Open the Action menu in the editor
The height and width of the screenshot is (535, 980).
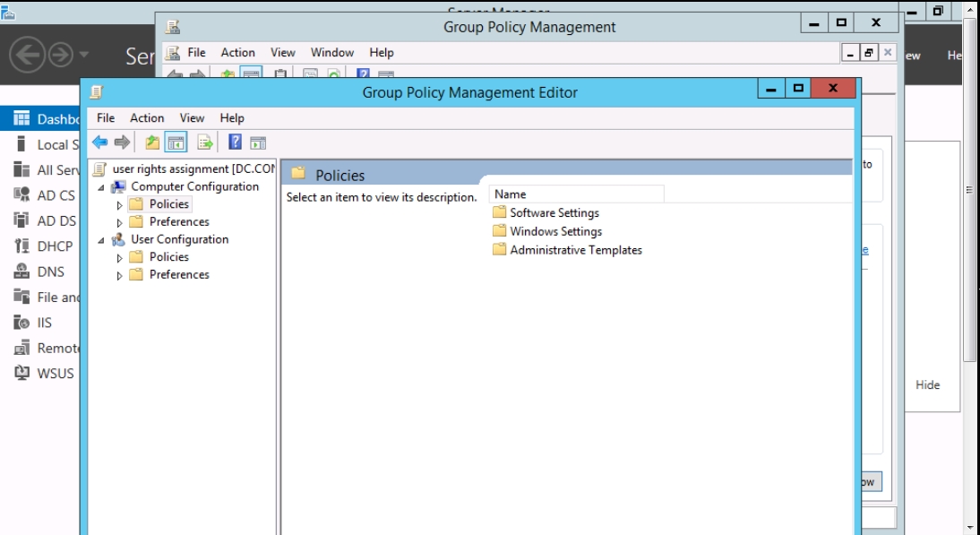(147, 118)
